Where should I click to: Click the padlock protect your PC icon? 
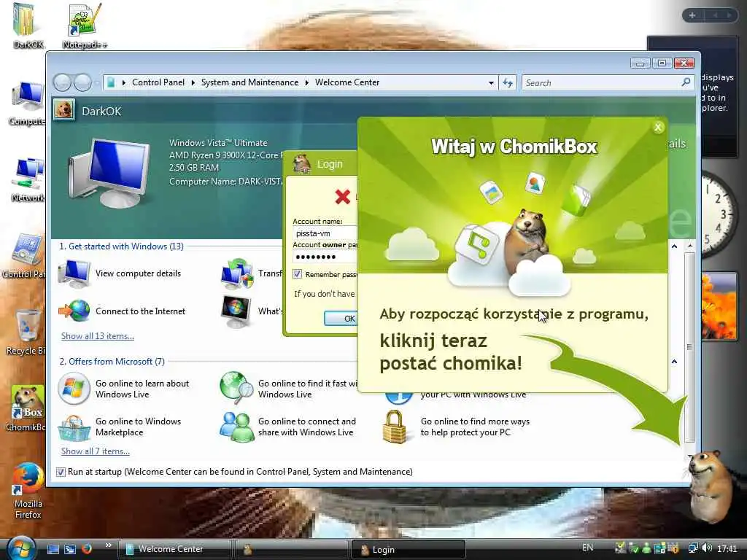coord(395,427)
